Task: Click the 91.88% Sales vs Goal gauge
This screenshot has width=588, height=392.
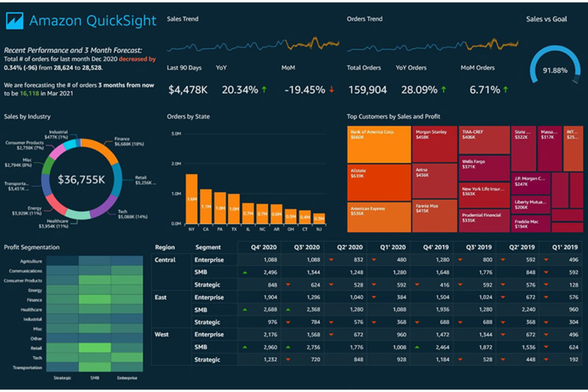Action: (x=555, y=71)
